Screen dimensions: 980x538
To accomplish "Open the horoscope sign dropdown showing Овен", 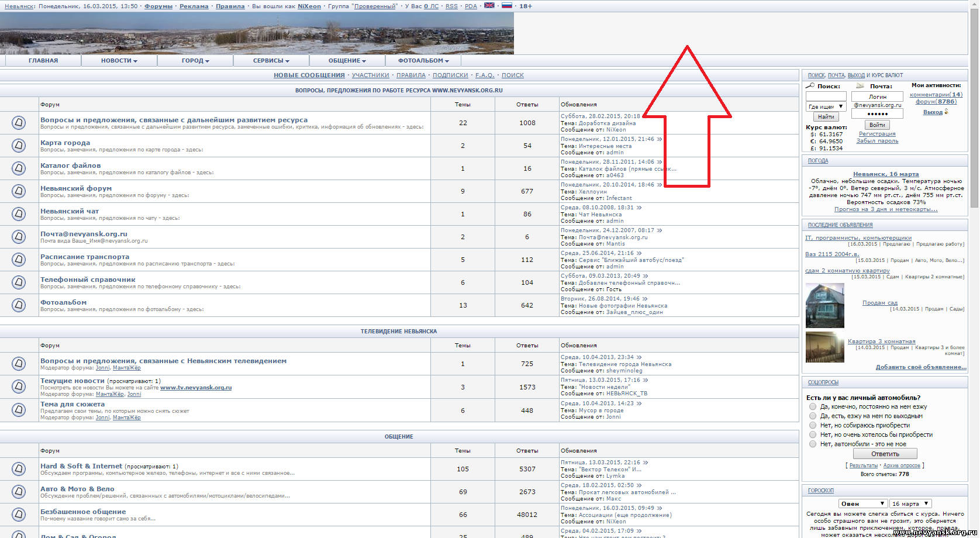I will tap(862, 503).
